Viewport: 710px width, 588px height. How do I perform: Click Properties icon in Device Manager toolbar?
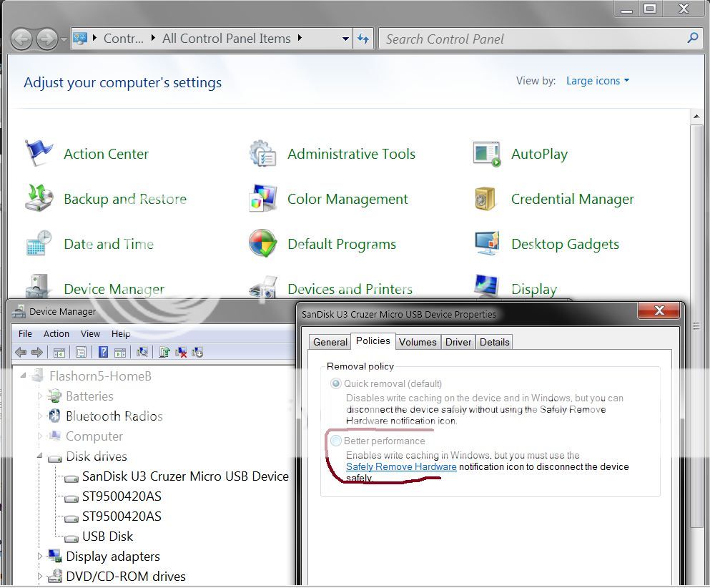82,353
